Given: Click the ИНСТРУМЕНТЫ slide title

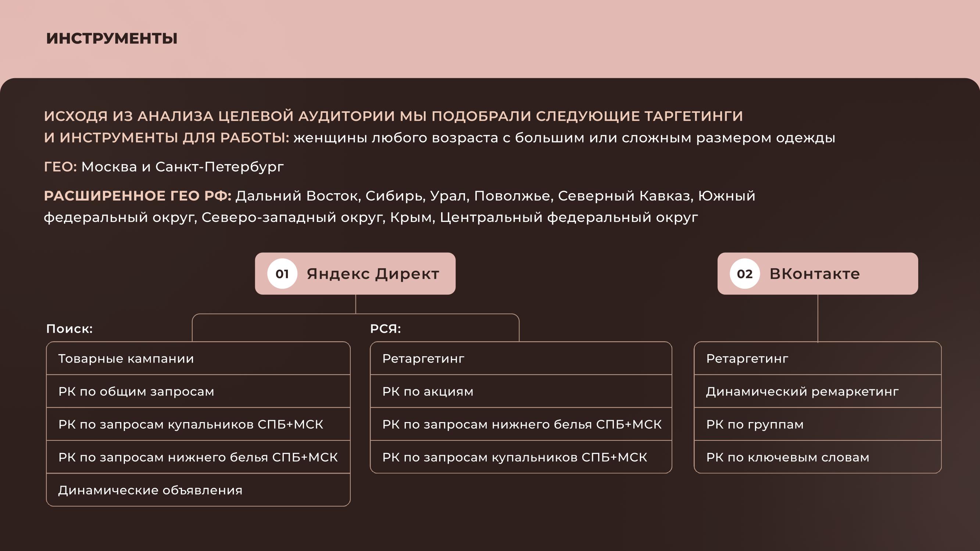Looking at the screenshot, I should click(112, 39).
